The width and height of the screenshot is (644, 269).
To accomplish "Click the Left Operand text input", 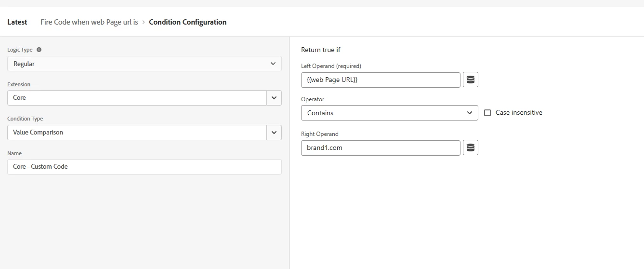I will click(x=381, y=80).
